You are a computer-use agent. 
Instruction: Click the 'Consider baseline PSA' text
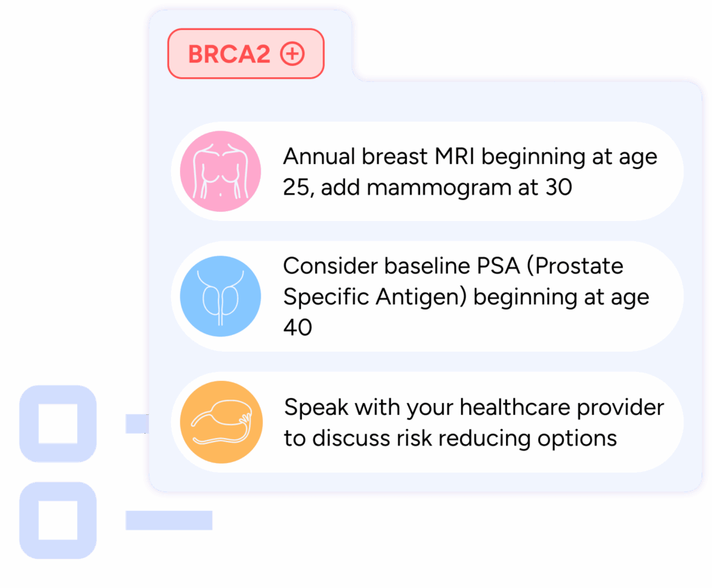coord(401,266)
